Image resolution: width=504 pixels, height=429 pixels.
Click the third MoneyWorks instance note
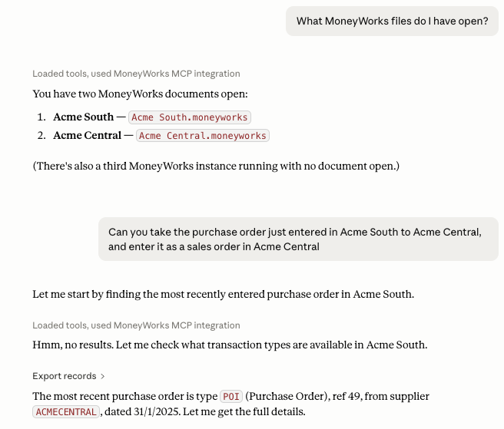216,166
